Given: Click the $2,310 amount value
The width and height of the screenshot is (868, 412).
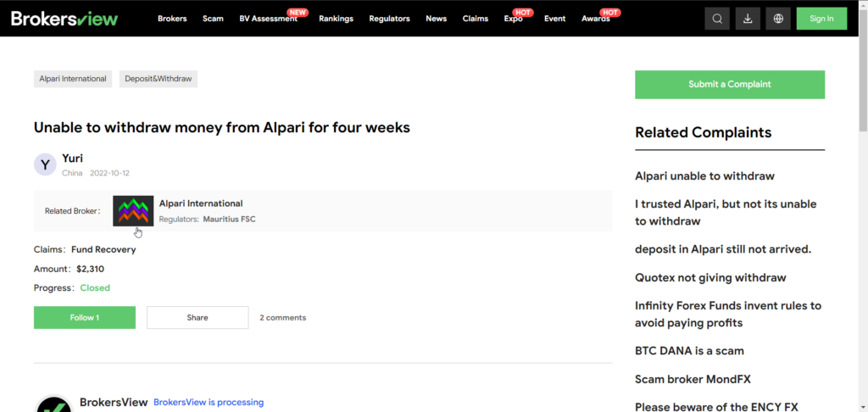Looking at the screenshot, I should pos(90,269).
